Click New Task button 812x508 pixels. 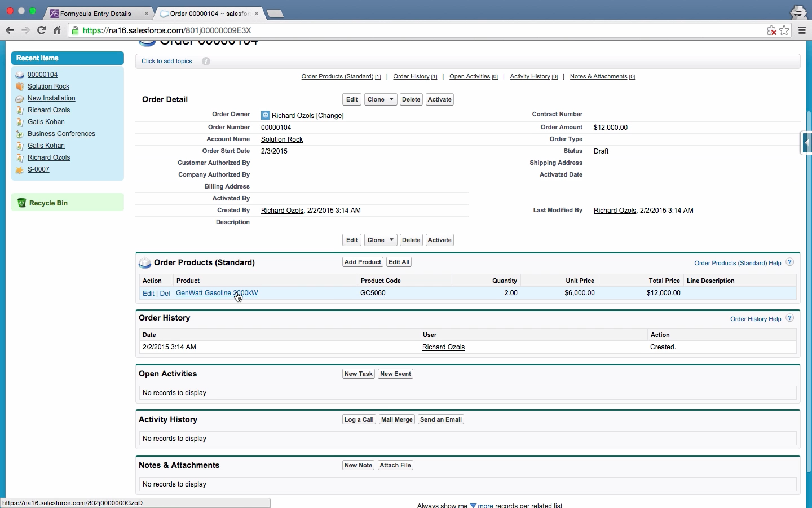tap(359, 374)
